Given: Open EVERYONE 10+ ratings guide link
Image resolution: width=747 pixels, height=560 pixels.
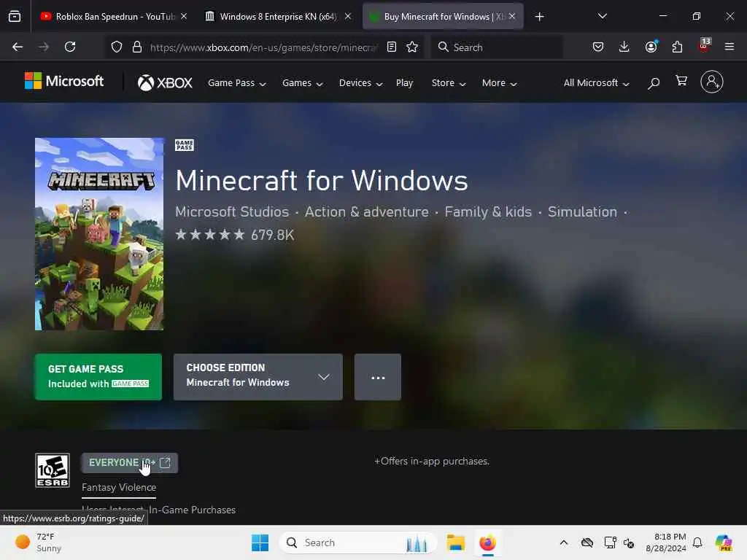Looking at the screenshot, I should [x=129, y=463].
